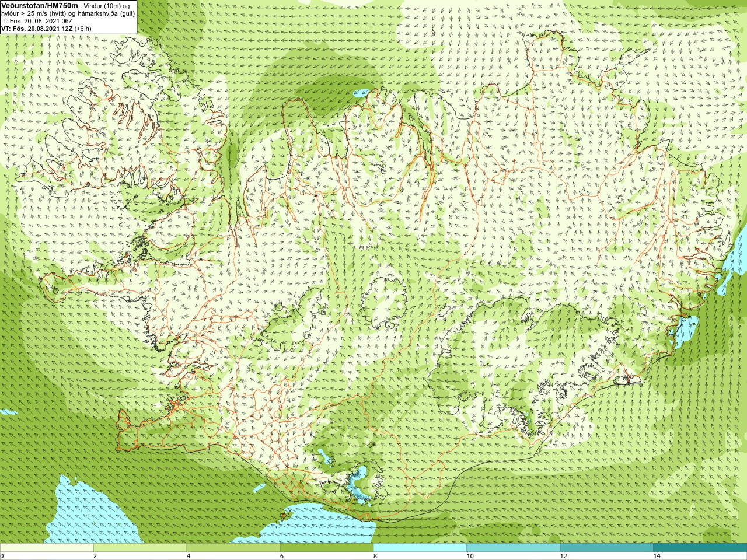The width and height of the screenshot is (747, 560).
Task: Click the '6' label on the color scale
Action: coord(282,556)
